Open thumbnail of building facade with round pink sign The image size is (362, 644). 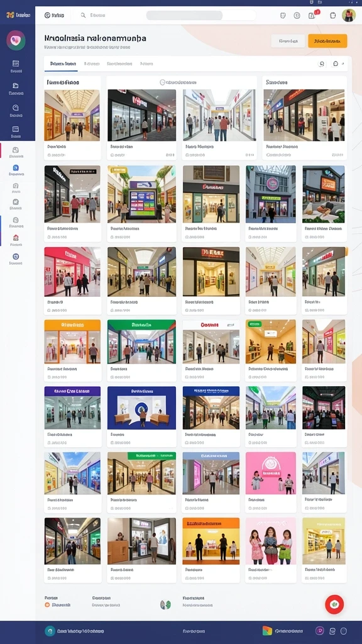click(x=271, y=194)
